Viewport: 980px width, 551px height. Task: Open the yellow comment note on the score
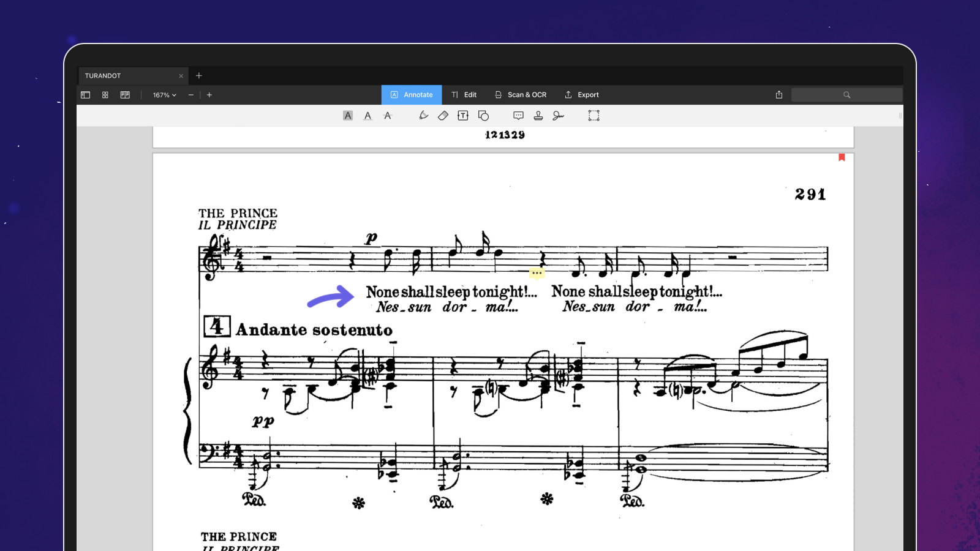pyautogui.click(x=537, y=274)
